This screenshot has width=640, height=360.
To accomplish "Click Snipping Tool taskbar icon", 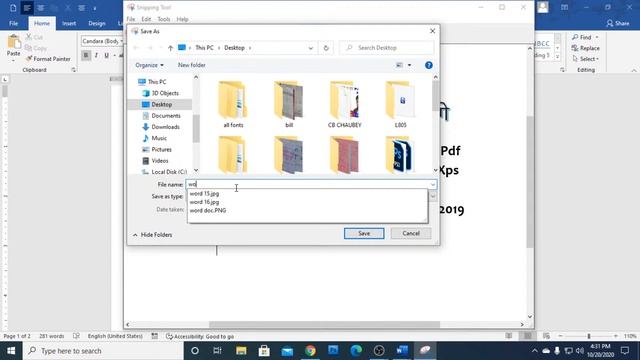I will 425,351.
